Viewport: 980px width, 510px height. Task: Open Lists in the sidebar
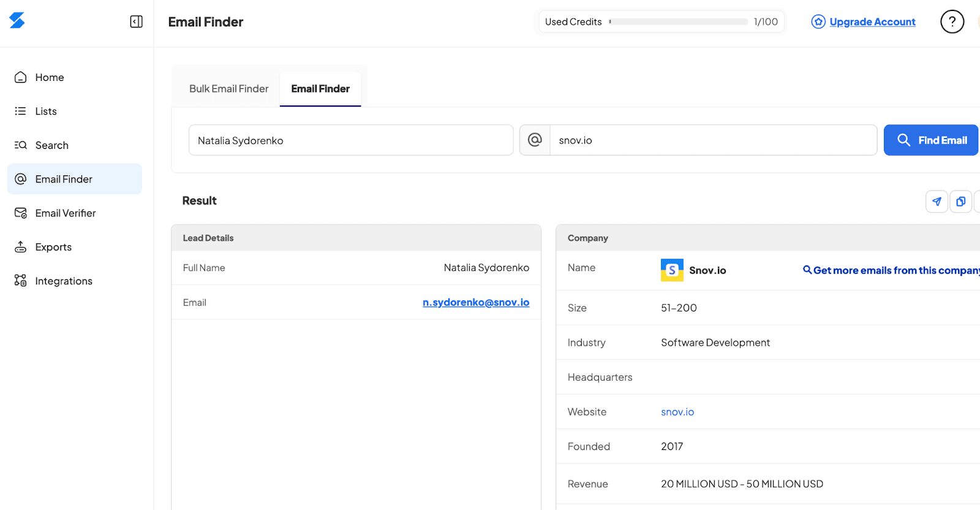pos(46,111)
